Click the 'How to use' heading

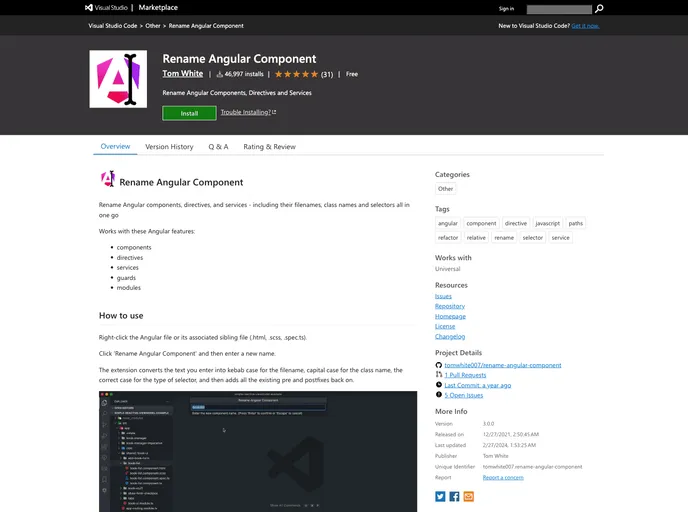point(121,315)
